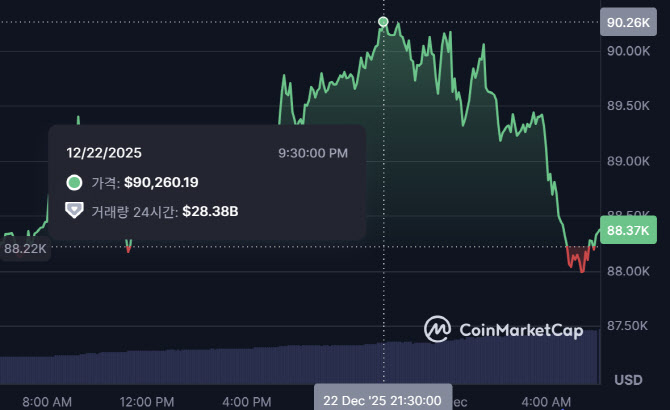Image resolution: width=670 pixels, height=410 pixels.
Task: Click the CoinMarketCap watermark text
Action: tap(520, 329)
